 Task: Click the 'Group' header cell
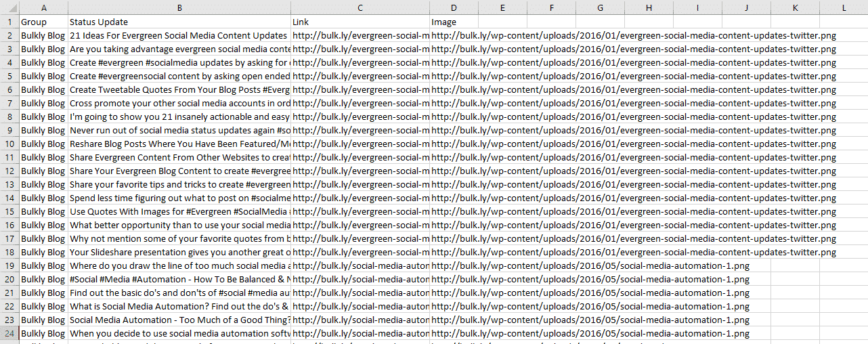point(43,22)
